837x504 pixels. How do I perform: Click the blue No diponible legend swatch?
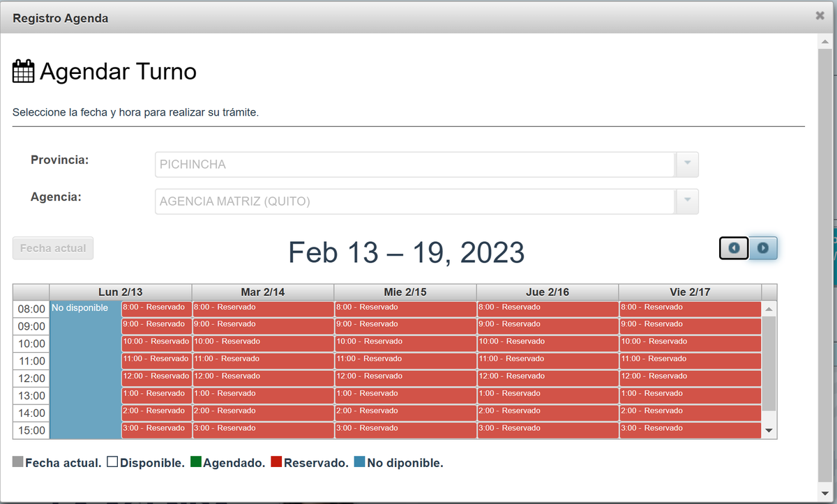pos(359,461)
